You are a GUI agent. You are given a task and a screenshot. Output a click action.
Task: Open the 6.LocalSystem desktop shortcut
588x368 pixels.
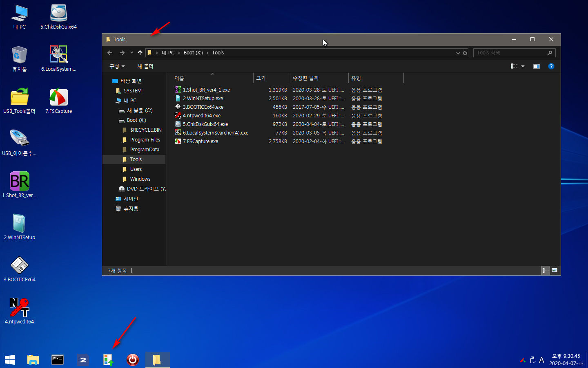point(58,58)
